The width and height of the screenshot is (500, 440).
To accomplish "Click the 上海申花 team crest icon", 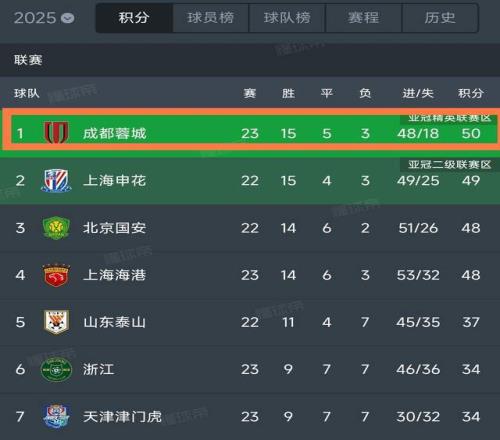I will tap(56, 181).
